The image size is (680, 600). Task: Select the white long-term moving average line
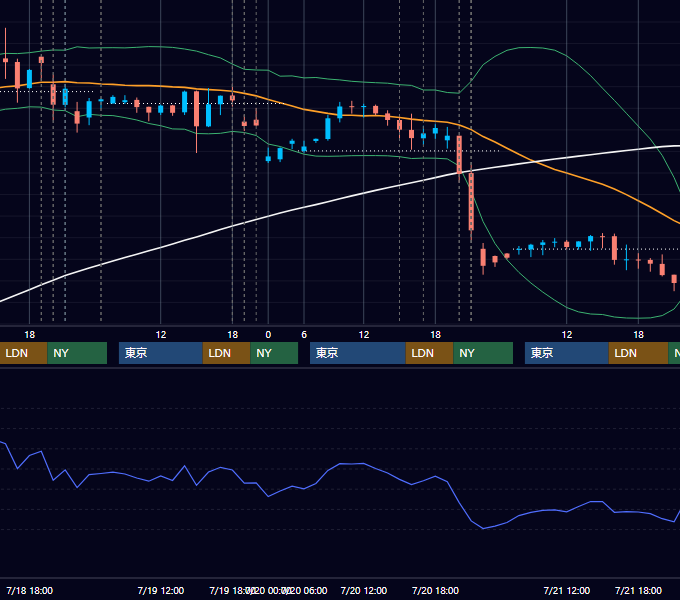click(x=304, y=207)
